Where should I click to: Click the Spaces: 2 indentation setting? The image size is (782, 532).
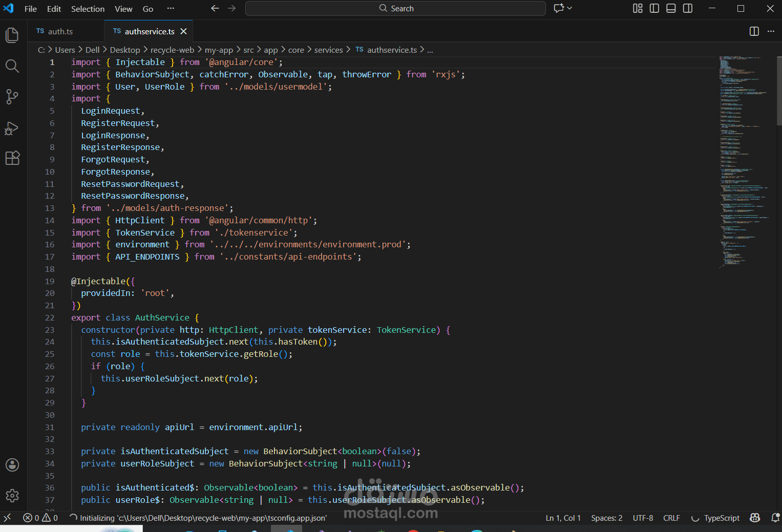606,518
